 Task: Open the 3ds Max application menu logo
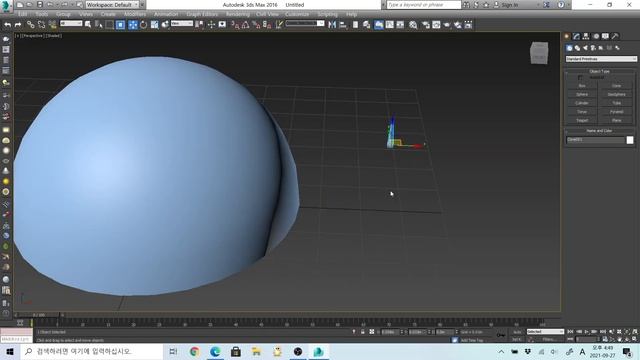point(6,5)
